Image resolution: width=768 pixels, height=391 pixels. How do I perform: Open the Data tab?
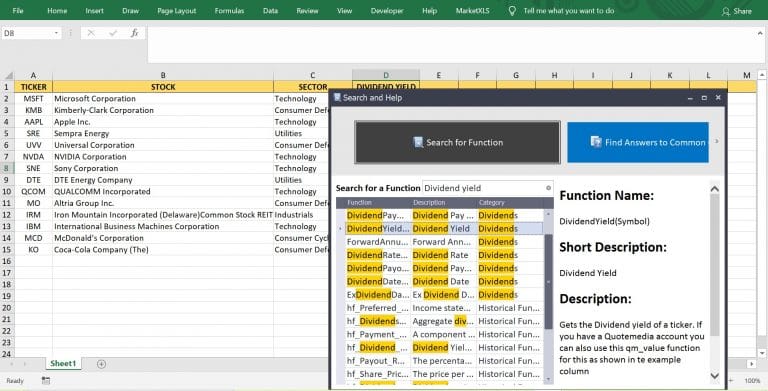[x=270, y=11]
